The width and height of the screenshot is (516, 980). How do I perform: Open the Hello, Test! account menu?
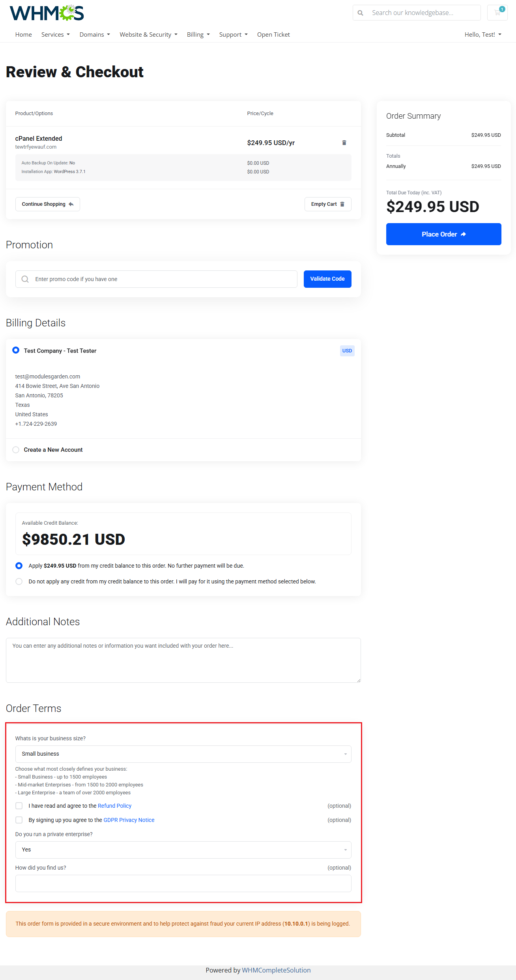(483, 35)
